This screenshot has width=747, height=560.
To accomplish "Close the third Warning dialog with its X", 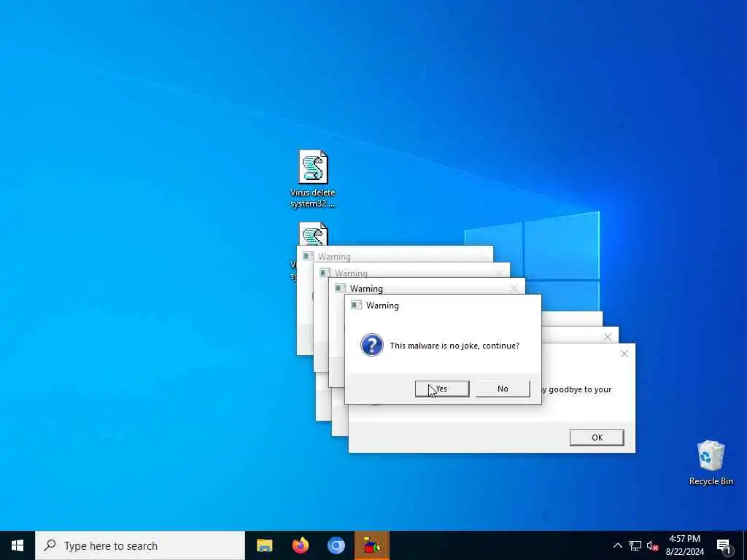I will [x=514, y=288].
